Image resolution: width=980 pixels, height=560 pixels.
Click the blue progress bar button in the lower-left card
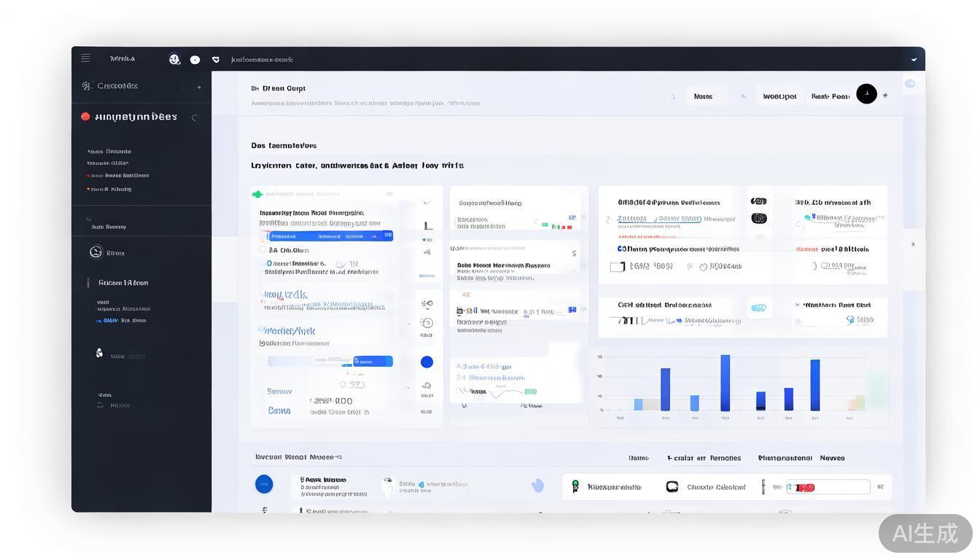(372, 361)
